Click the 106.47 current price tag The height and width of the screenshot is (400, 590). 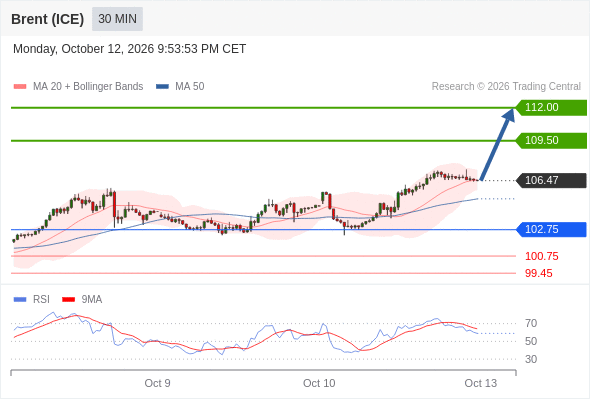point(551,180)
